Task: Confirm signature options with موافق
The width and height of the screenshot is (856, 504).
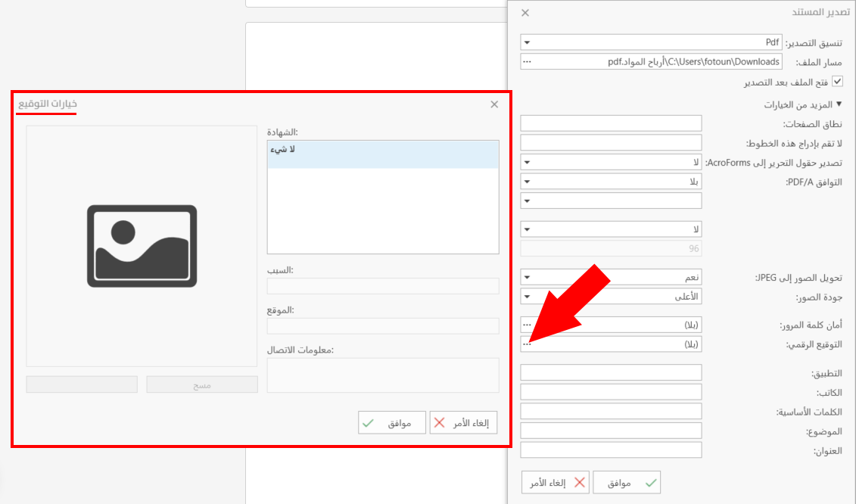Action: coord(392,422)
